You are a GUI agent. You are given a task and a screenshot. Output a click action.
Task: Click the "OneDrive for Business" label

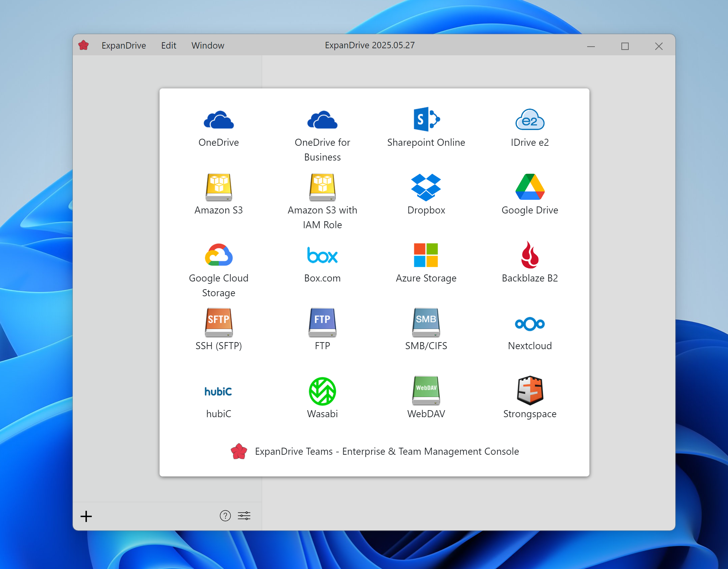coord(322,150)
